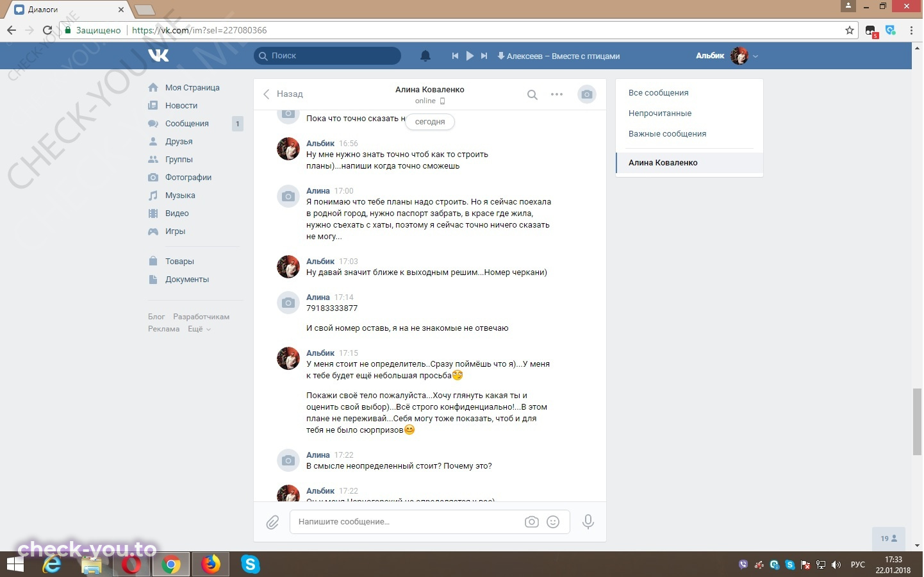The height and width of the screenshot is (577, 924).
Task: Open Алина Коваленко profile from chat header
Action: pos(430,90)
